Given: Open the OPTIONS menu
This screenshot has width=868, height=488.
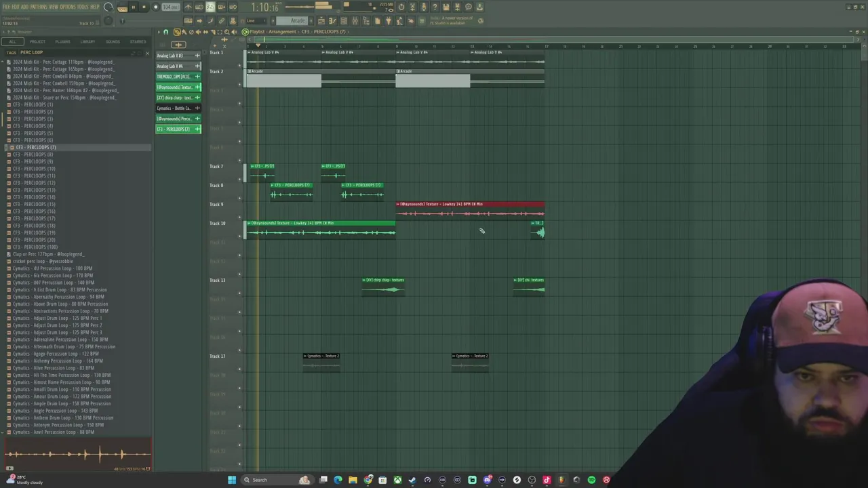Looking at the screenshot, I should tap(67, 7).
